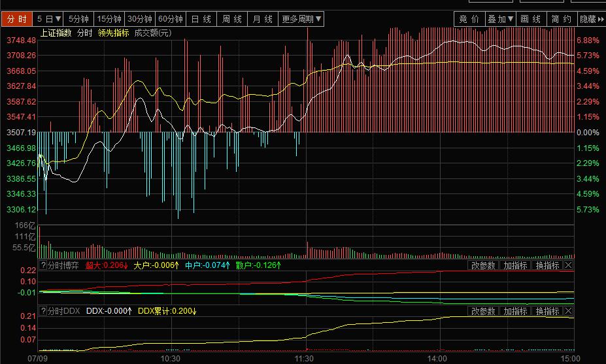Click the help icon beside 分时DDX
This screenshot has height=364, width=606.
click(x=42, y=311)
